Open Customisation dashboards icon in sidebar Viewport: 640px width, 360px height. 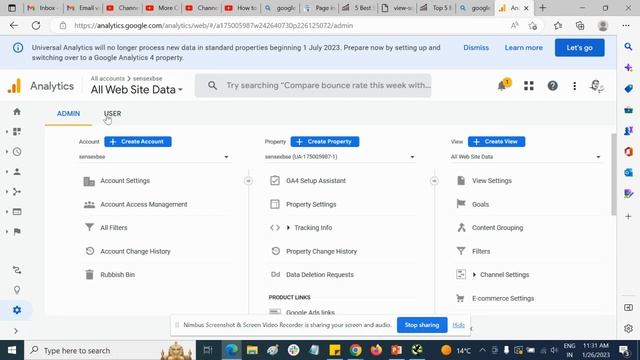click(x=17, y=131)
